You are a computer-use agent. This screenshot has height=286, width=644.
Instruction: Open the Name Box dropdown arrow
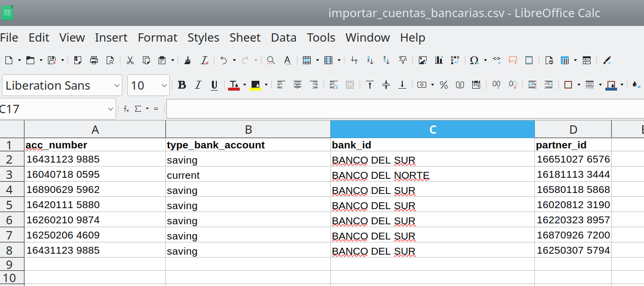tap(110, 109)
